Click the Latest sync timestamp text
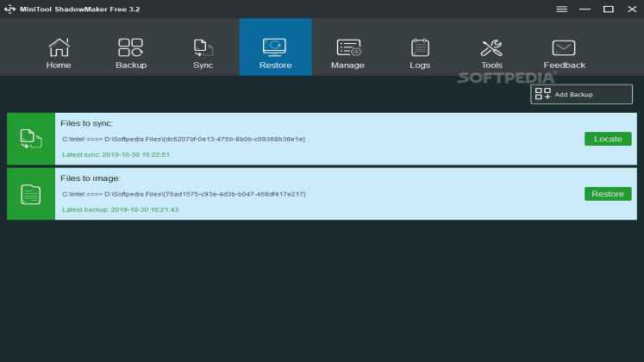 [116, 154]
